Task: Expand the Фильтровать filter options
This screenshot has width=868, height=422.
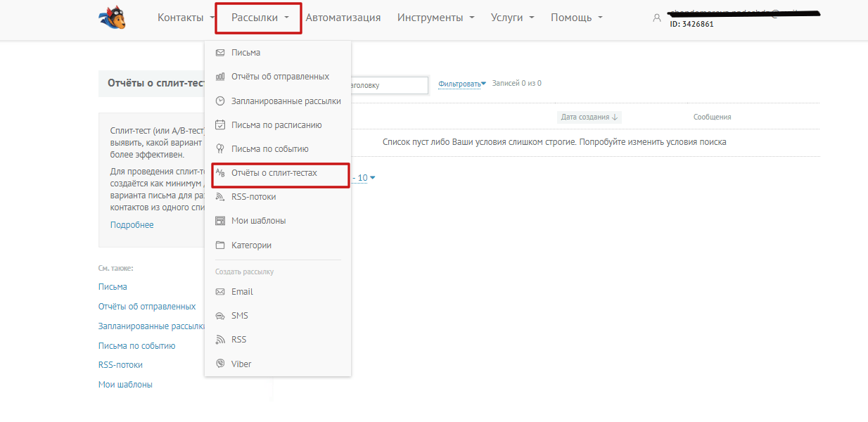Action: [x=462, y=84]
